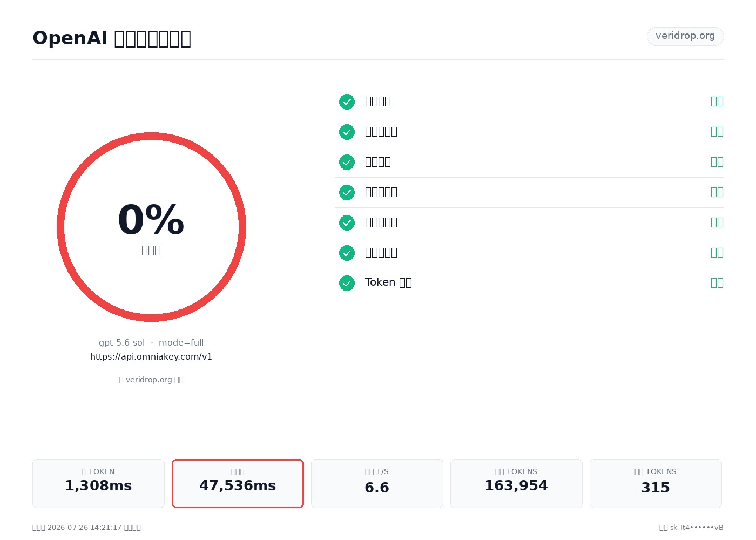This screenshot has width=756, height=540.
Task: Select the 163,954 TOKENS card
Action: (x=516, y=483)
